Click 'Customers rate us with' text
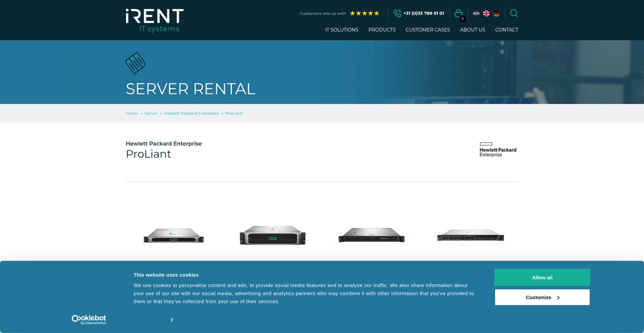644x333 pixels. coord(323,13)
